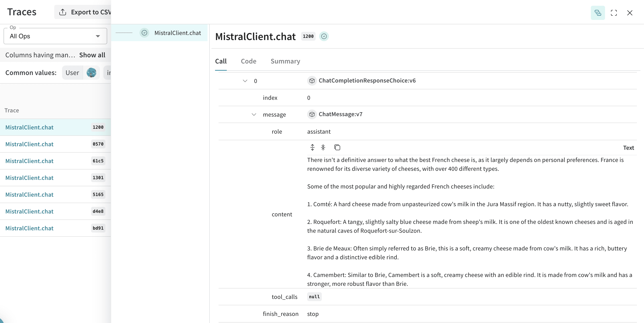Click the check icon in the MistralClient.chat tree row
The image size is (644, 323).
[x=144, y=33]
